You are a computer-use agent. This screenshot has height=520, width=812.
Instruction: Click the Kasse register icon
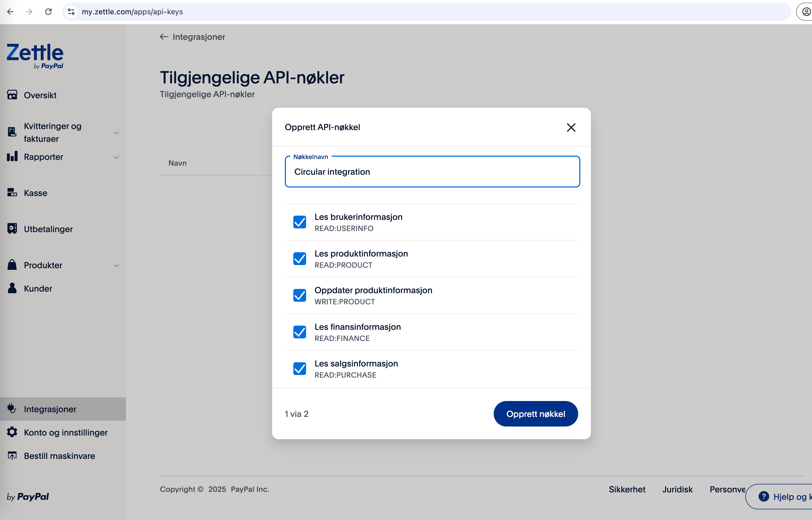(12, 193)
